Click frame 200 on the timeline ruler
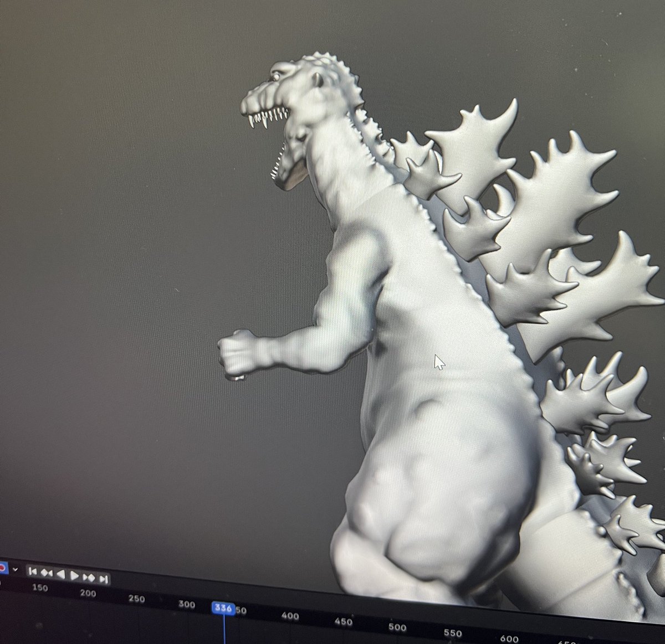 pyautogui.click(x=88, y=593)
